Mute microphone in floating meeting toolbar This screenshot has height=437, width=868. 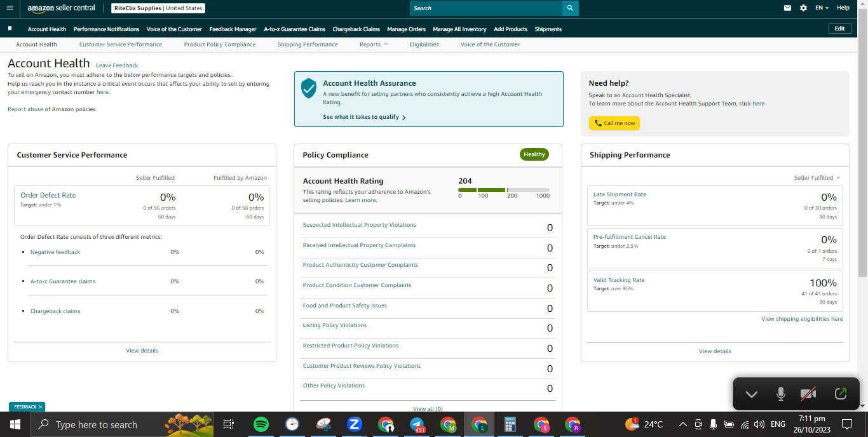point(781,394)
